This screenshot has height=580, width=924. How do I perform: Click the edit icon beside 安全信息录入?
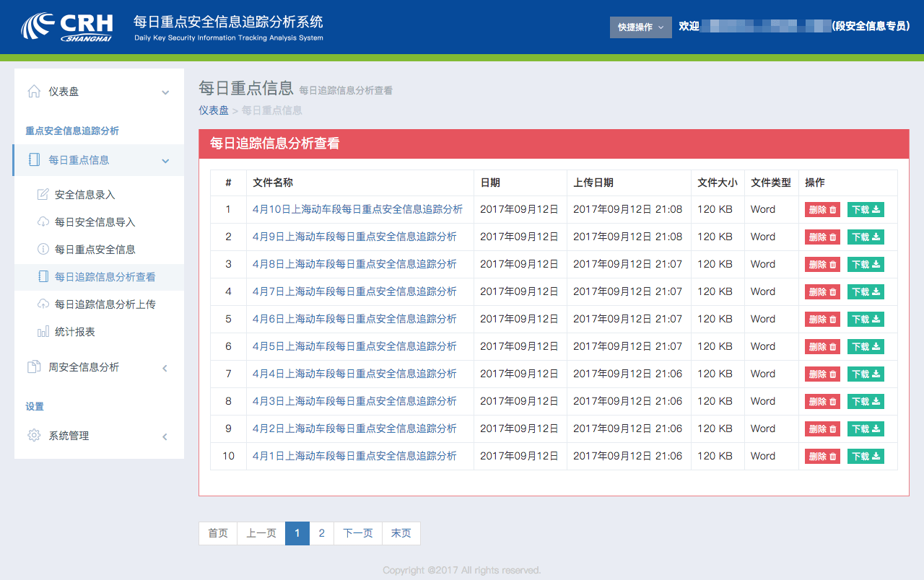click(x=43, y=195)
